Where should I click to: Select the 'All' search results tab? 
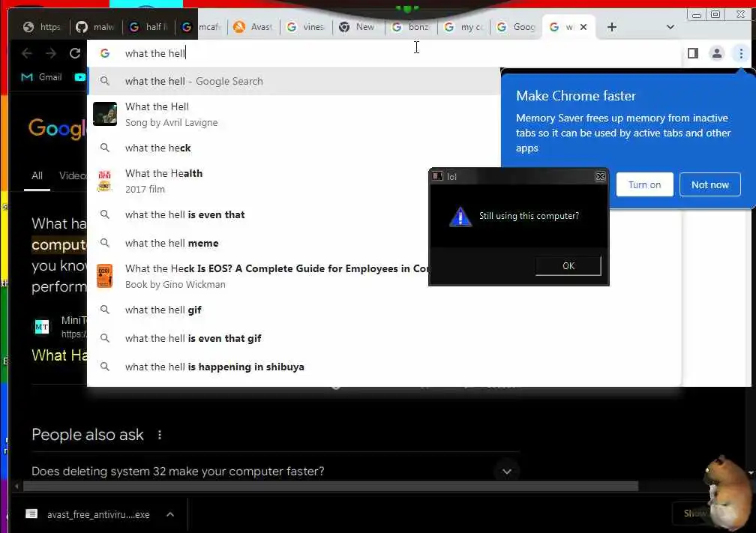37,176
